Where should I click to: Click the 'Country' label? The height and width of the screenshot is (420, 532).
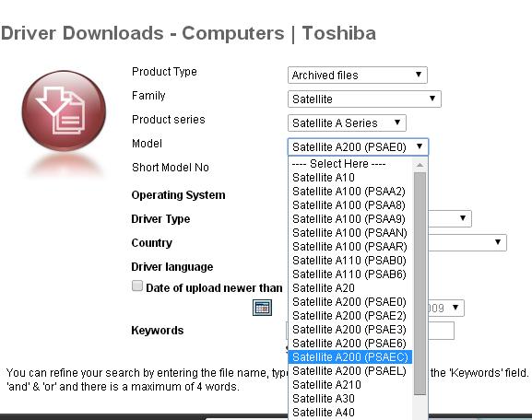coord(151,243)
